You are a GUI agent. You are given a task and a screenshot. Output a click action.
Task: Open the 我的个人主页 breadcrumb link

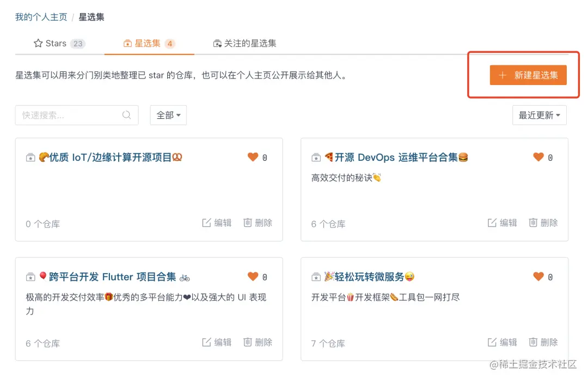coord(41,17)
